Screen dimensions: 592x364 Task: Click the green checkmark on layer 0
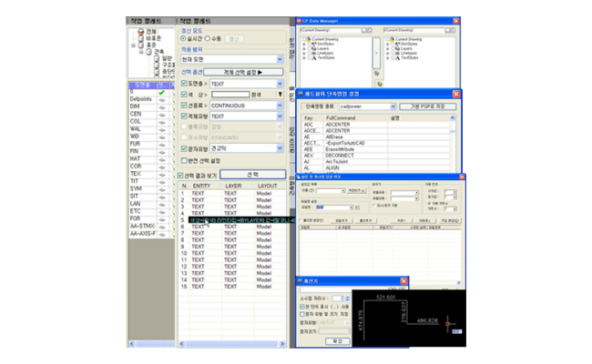pos(160,92)
